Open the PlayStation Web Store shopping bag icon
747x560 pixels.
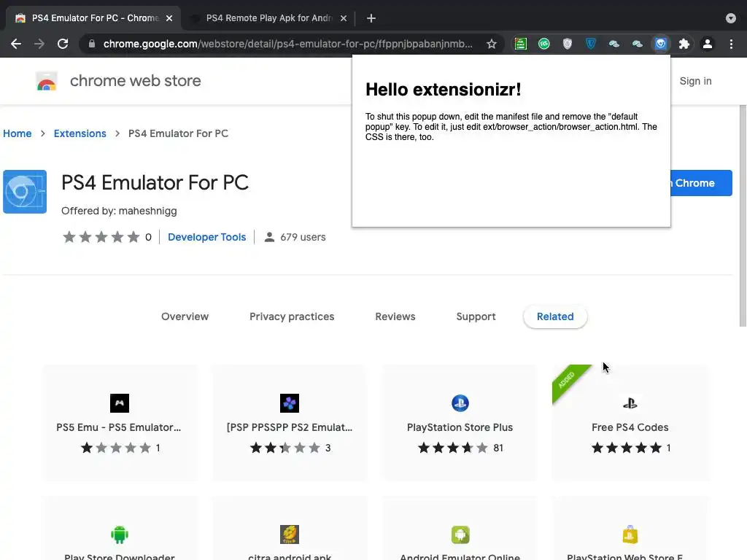tap(630, 534)
